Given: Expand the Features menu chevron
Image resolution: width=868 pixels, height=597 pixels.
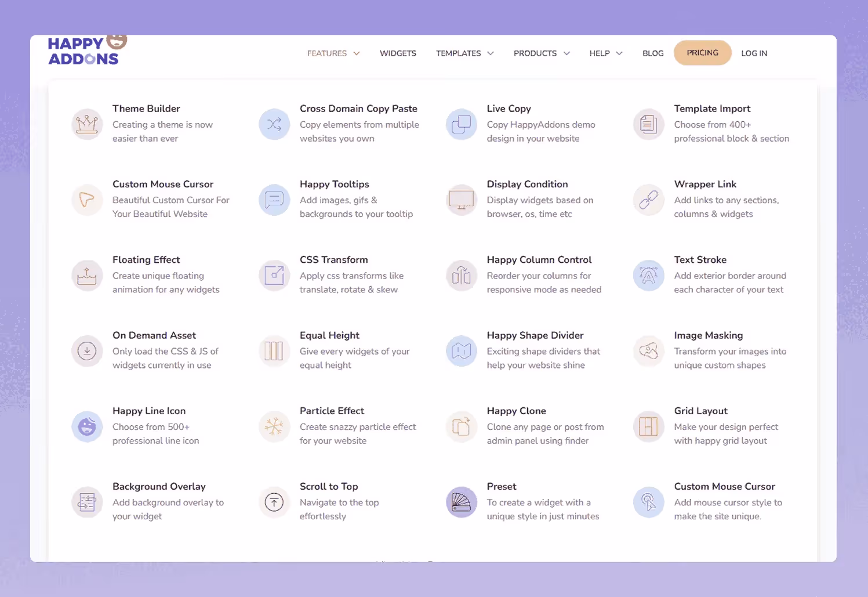Looking at the screenshot, I should 357,53.
